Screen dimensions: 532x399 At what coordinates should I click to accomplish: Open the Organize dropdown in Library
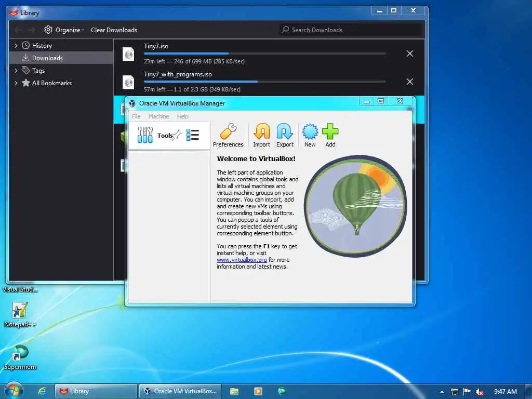point(64,30)
